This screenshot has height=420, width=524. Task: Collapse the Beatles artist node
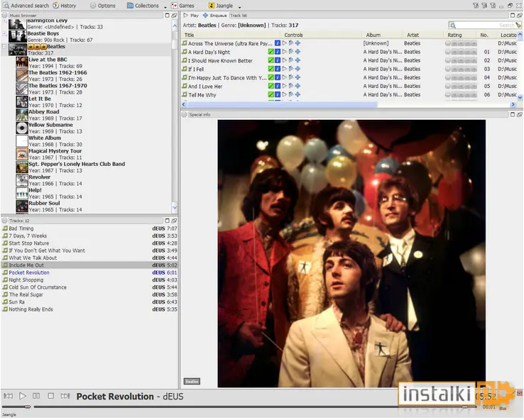[x=4, y=47]
